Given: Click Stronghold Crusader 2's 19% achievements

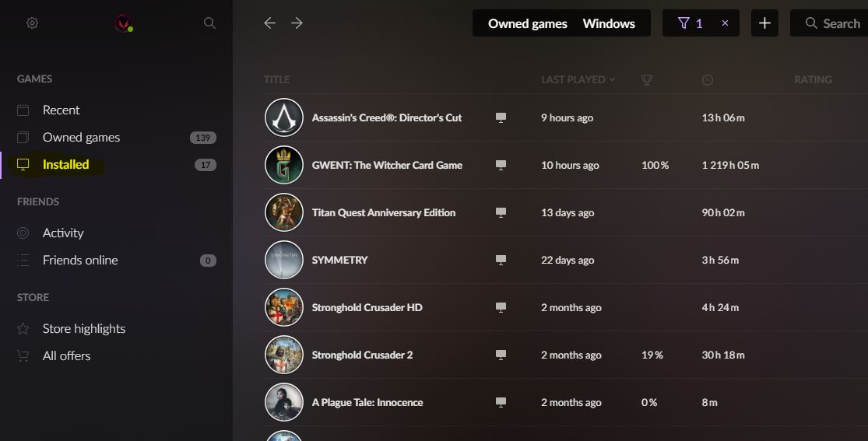Looking at the screenshot, I should (652, 355).
